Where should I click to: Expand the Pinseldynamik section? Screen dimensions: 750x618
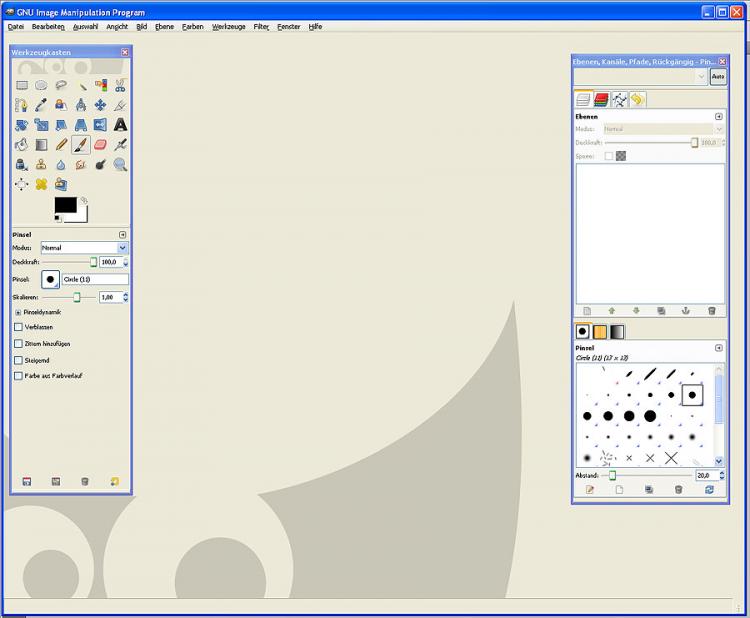pos(18,312)
